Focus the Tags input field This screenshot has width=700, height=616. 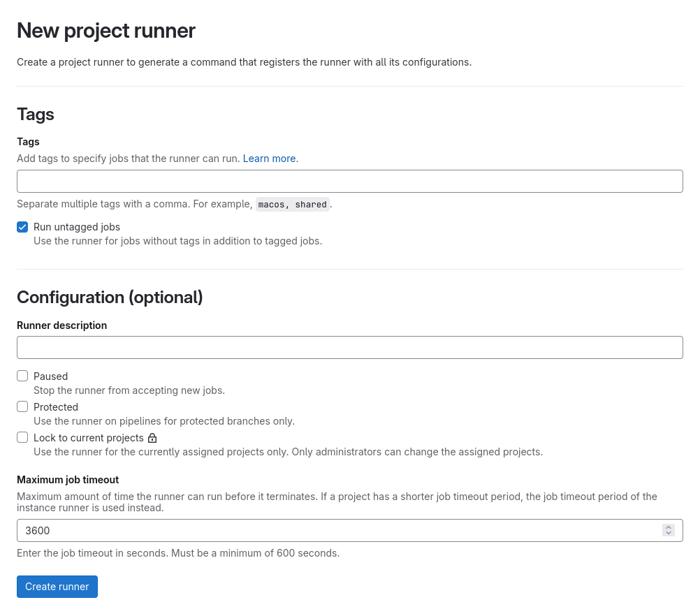click(x=349, y=181)
